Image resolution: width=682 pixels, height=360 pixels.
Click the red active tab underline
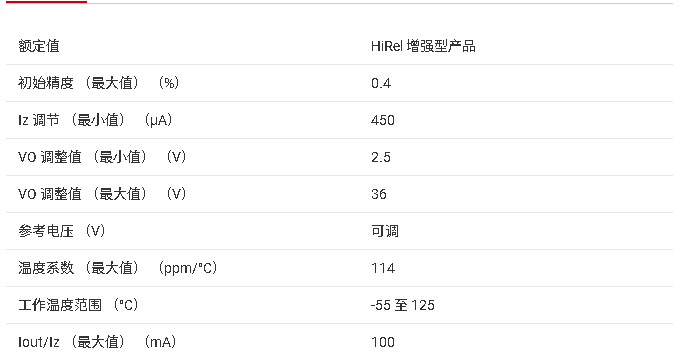[47, 2]
